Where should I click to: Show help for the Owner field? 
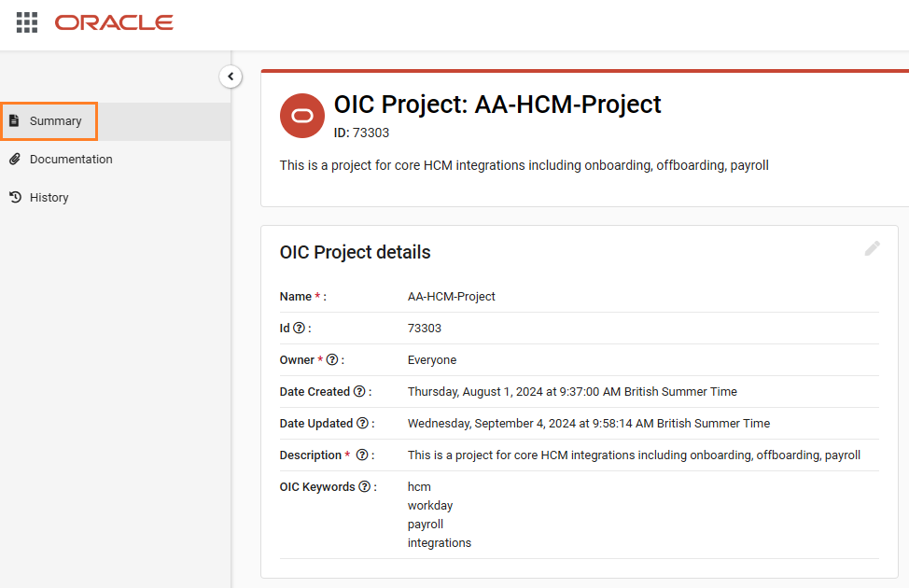coord(332,360)
